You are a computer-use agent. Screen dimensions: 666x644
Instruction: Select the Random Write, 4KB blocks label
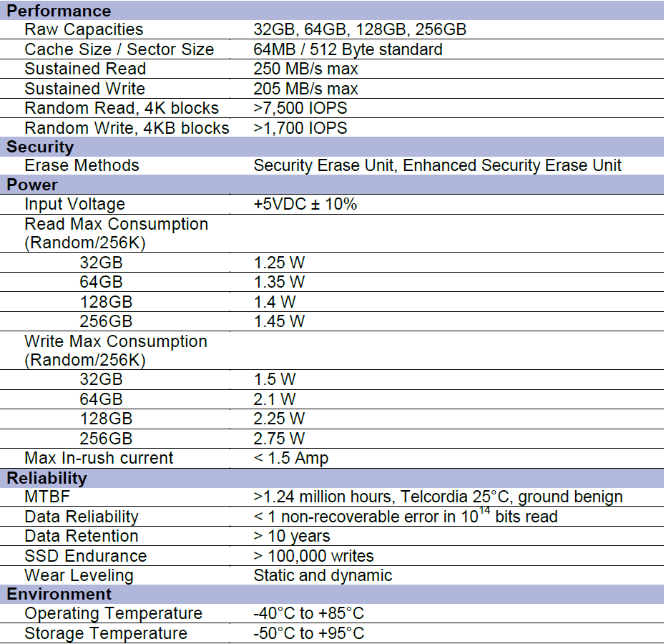[x=127, y=128]
